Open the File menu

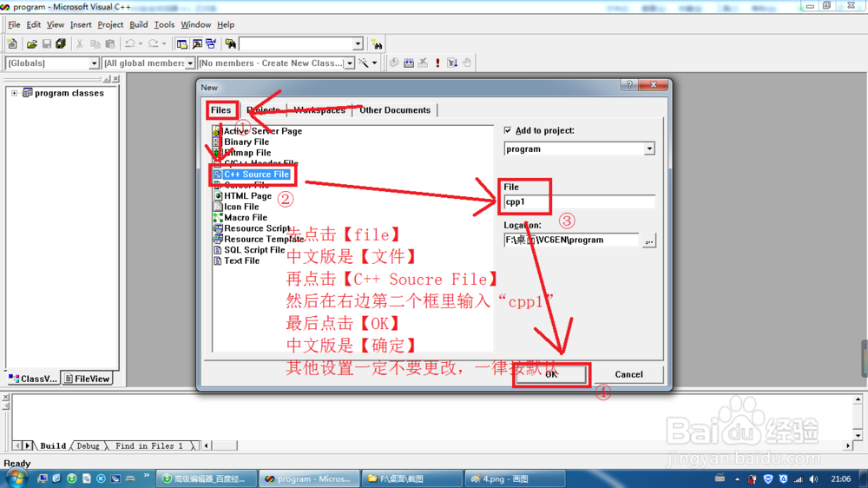click(x=14, y=24)
